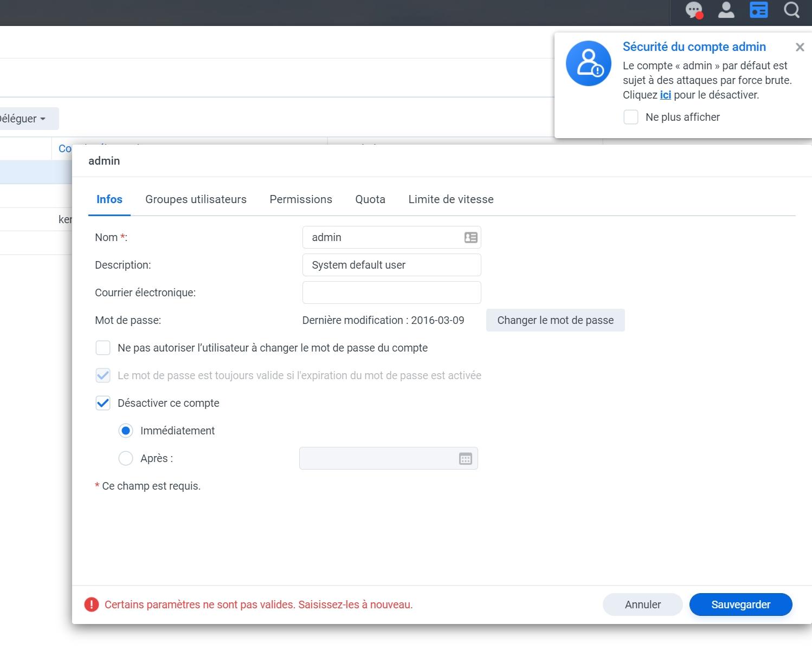Viewport: 812px width, 650px height.
Task: Open the calendar date picker icon
Action: [465, 459]
